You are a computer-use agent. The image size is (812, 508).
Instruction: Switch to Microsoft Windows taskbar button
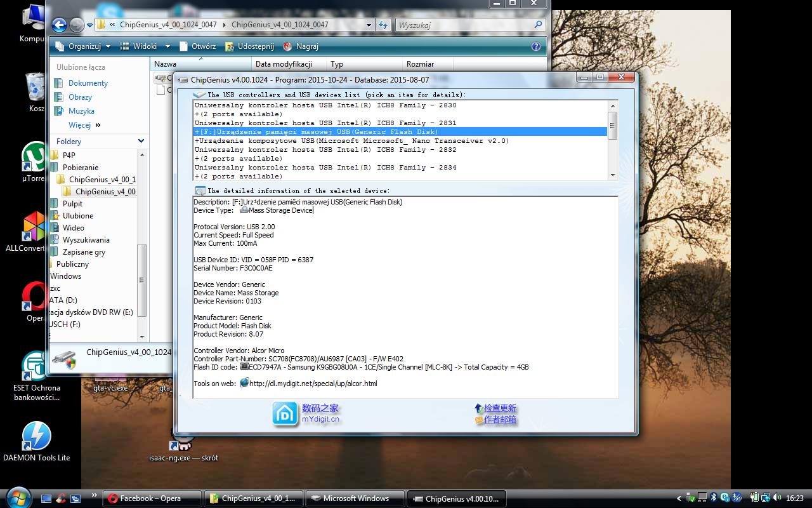point(355,498)
